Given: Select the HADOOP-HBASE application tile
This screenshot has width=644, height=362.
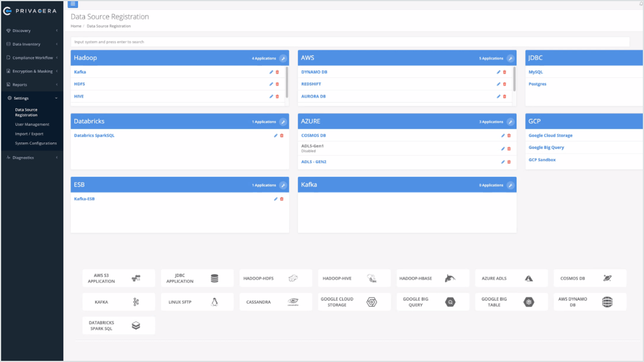Looking at the screenshot, I should click(x=432, y=277).
